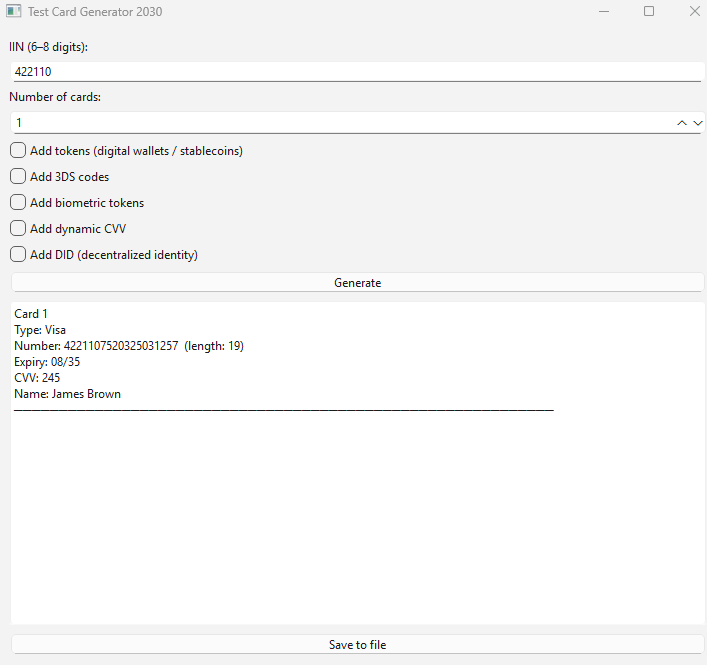Screen dimensions: 707x665
Task: Click the Name: James Brown output line
Action: tap(68, 394)
